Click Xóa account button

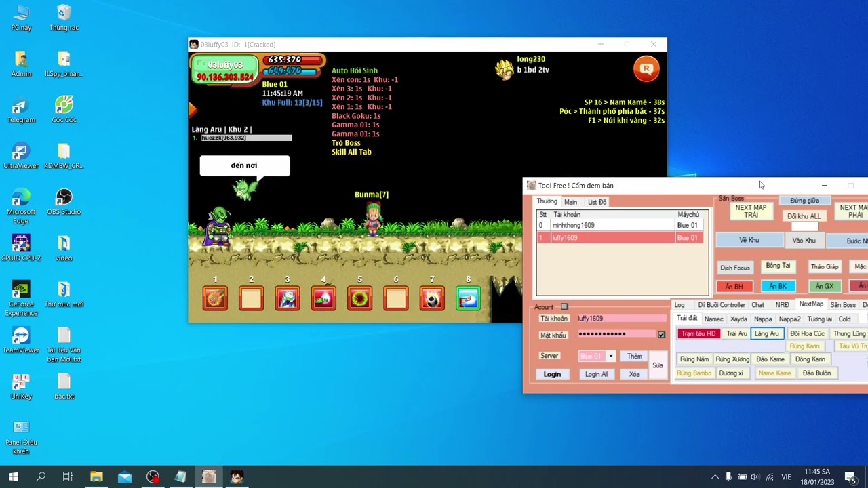point(634,374)
